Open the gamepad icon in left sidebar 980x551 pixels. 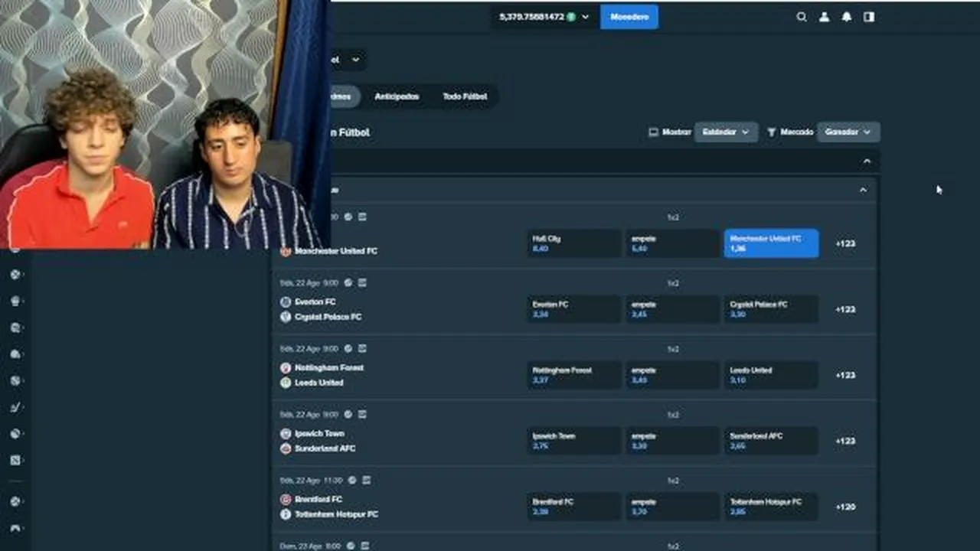15,528
